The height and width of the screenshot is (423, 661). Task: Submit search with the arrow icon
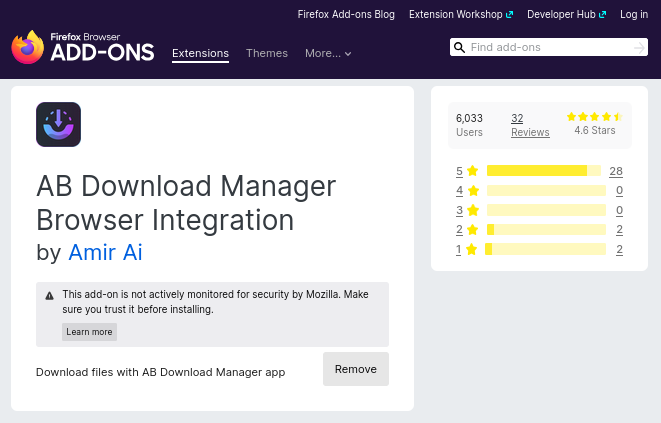click(639, 48)
